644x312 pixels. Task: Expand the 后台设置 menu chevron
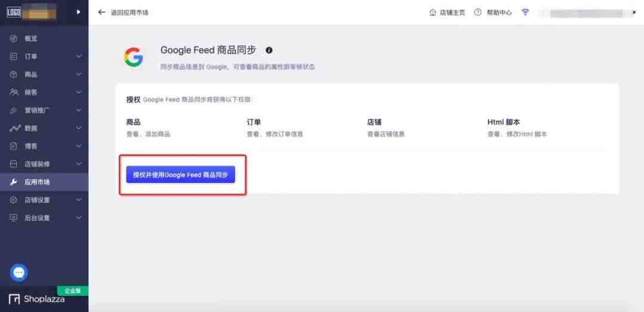click(79, 218)
